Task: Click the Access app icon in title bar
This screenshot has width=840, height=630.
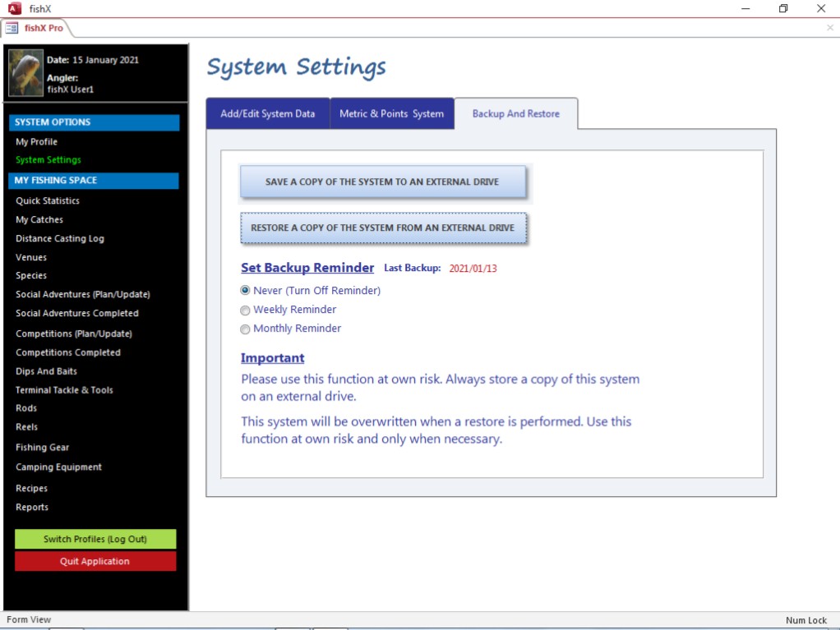Action: (x=14, y=8)
